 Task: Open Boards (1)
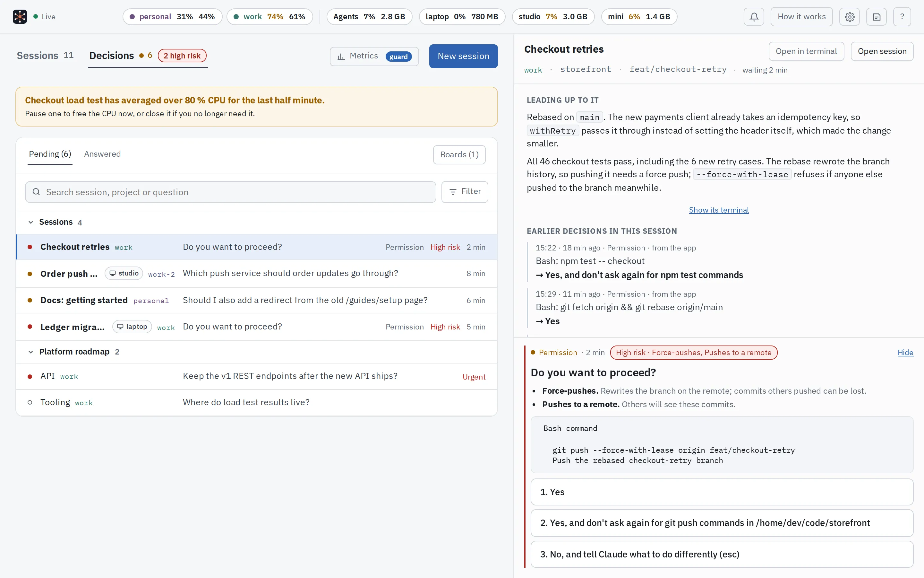[x=459, y=154]
